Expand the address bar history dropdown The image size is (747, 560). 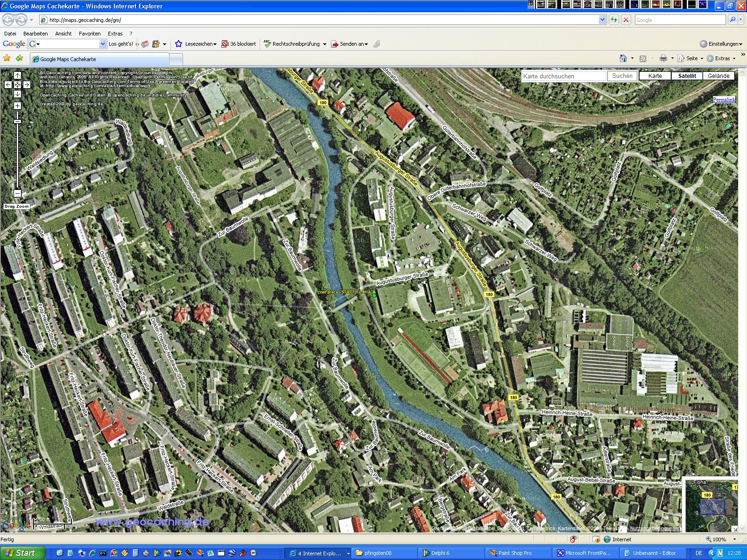tap(602, 20)
